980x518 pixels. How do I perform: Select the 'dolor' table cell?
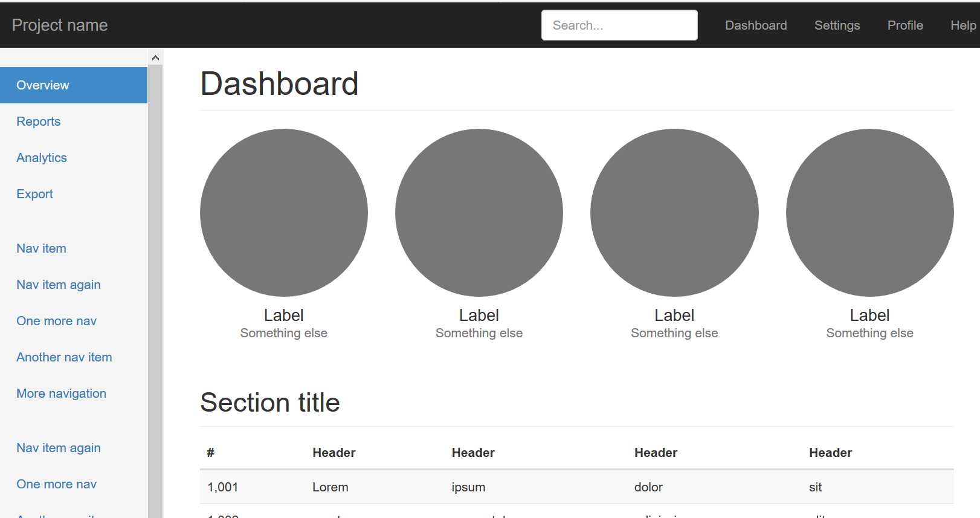(648, 487)
